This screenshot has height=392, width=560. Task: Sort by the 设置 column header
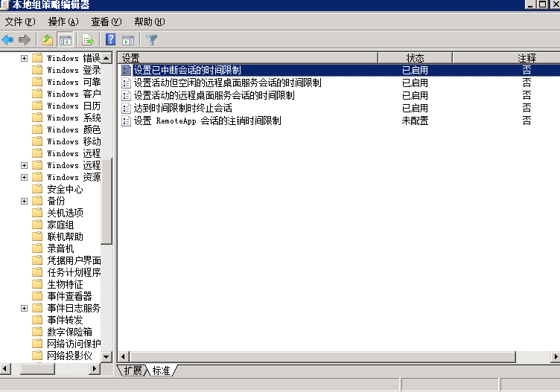pos(248,58)
